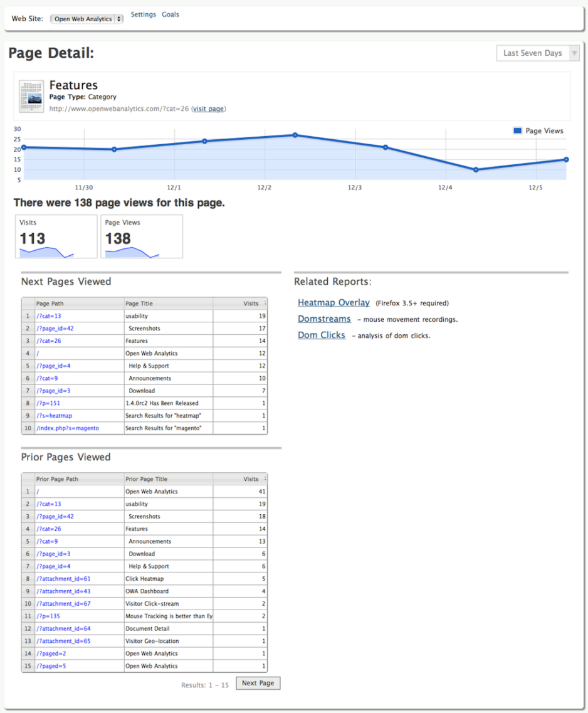Image resolution: width=588 pixels, height=713 pixels.
Task: Open the Last Seven Days date range dropdown
Action: click(537, 53)
